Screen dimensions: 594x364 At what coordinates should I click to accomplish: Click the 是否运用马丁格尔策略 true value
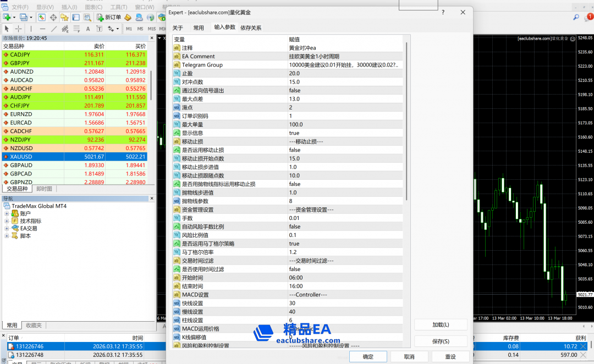tap(294, 244)
